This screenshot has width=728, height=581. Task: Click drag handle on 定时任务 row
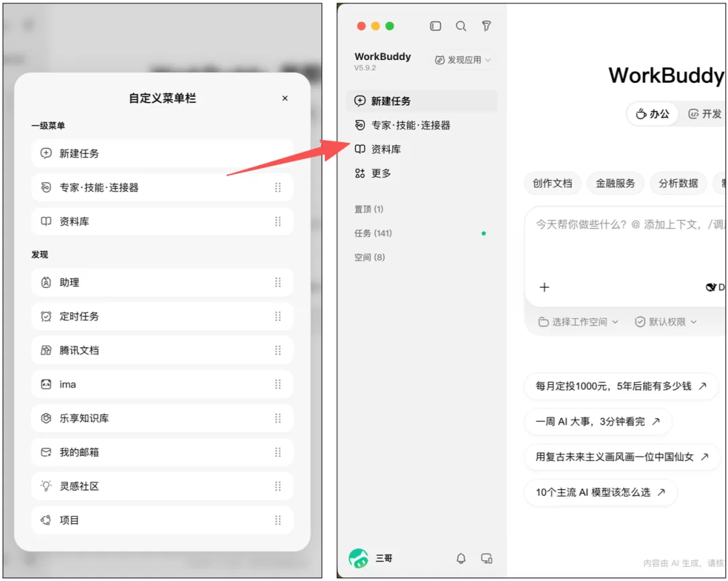coord(278,316)
